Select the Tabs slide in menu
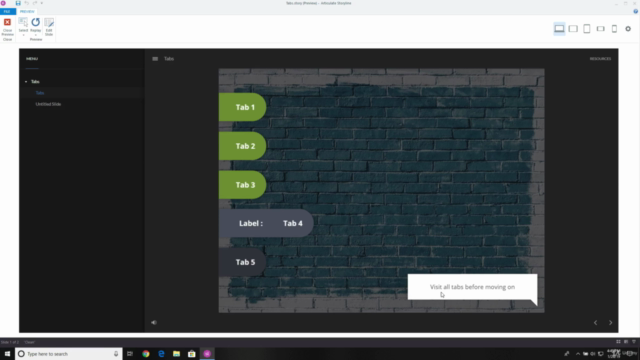 point(40,93)
